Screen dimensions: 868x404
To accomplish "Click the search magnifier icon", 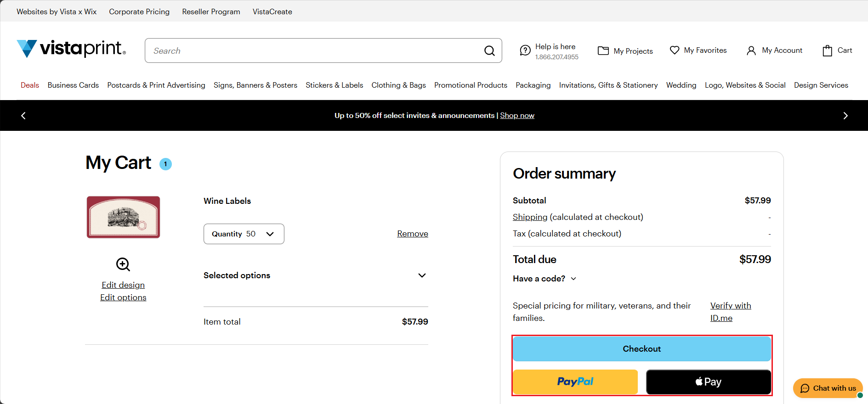I will click(x=489, y=51).
